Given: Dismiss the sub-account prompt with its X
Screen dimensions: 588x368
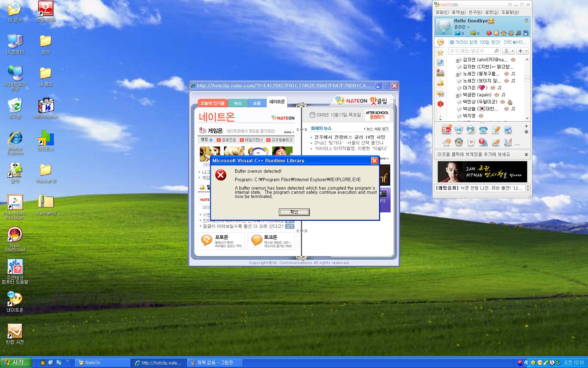Looking at the screenshot, I should 526,154.
